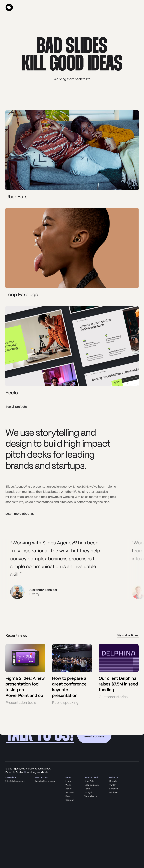Image resolution: width=144 pixels, height=868 pixels.
Task: Open View all articles link
Action: (x=127, y=635)
